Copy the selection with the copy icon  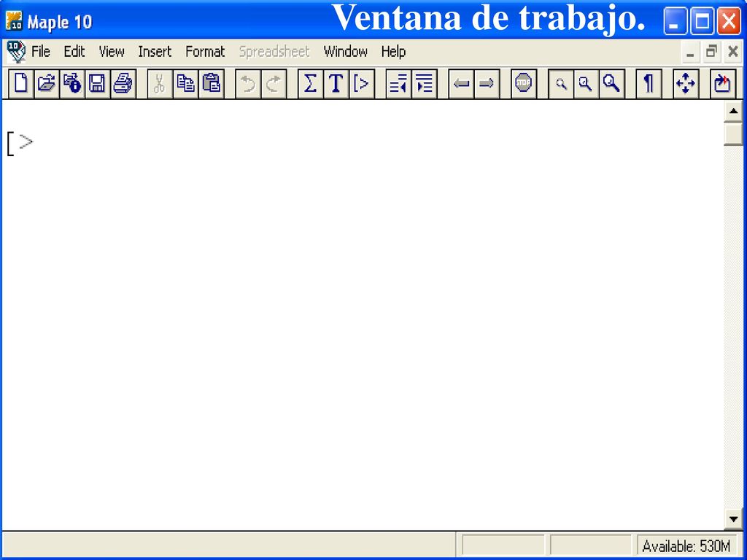tap(185, 84)
